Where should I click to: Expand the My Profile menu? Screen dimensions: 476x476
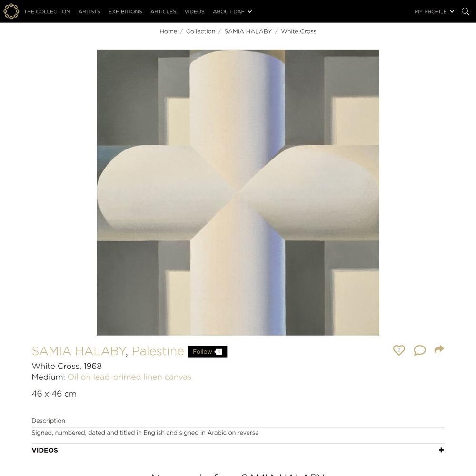(434, 11)
